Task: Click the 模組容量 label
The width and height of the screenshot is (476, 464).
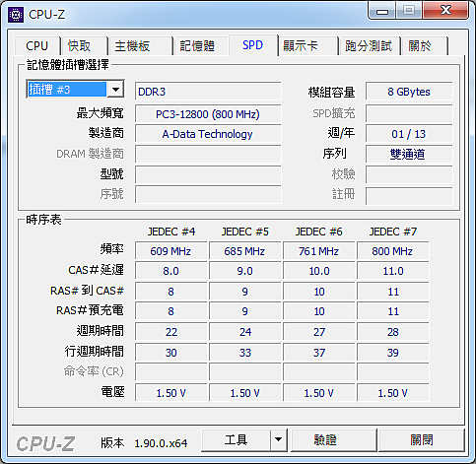Action: tap(331, 93)
